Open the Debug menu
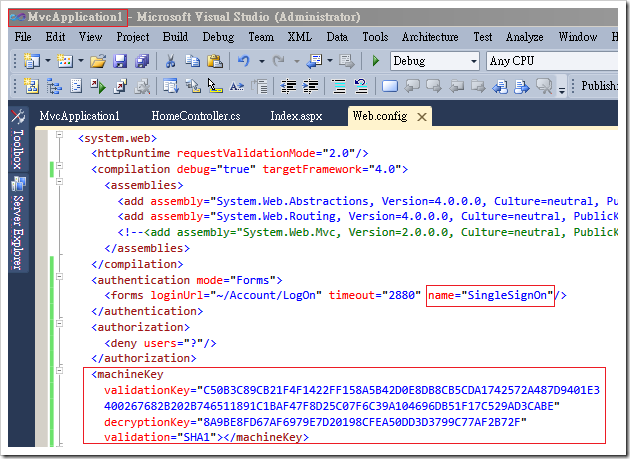The width and height of the screenshot is (630, 459). click(x=218, y=37)
